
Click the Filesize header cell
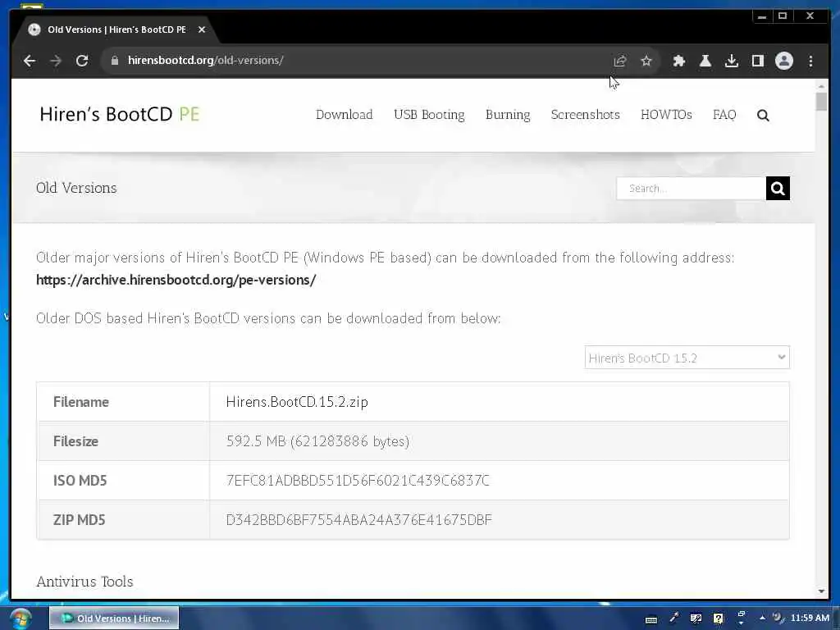point(123,441)
